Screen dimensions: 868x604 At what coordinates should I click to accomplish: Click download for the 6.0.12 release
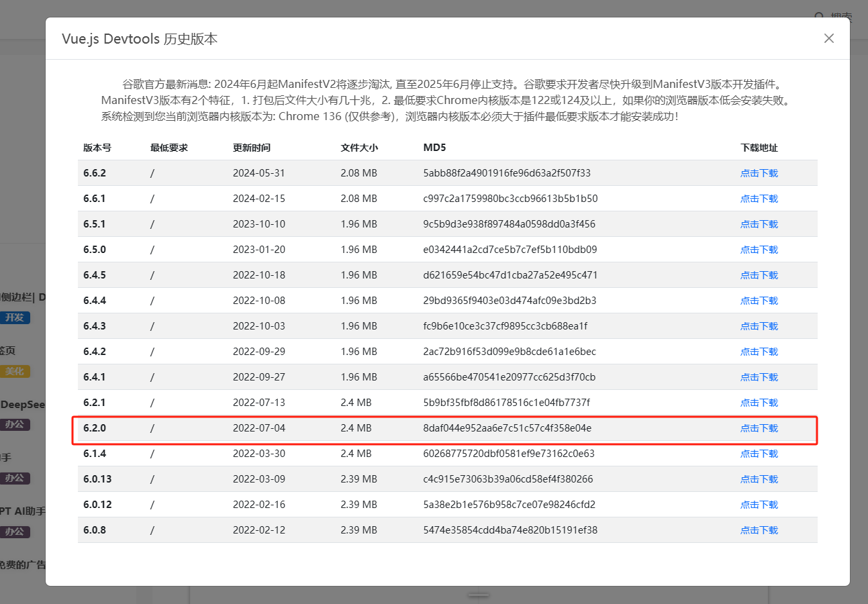[x=759, y=504]
